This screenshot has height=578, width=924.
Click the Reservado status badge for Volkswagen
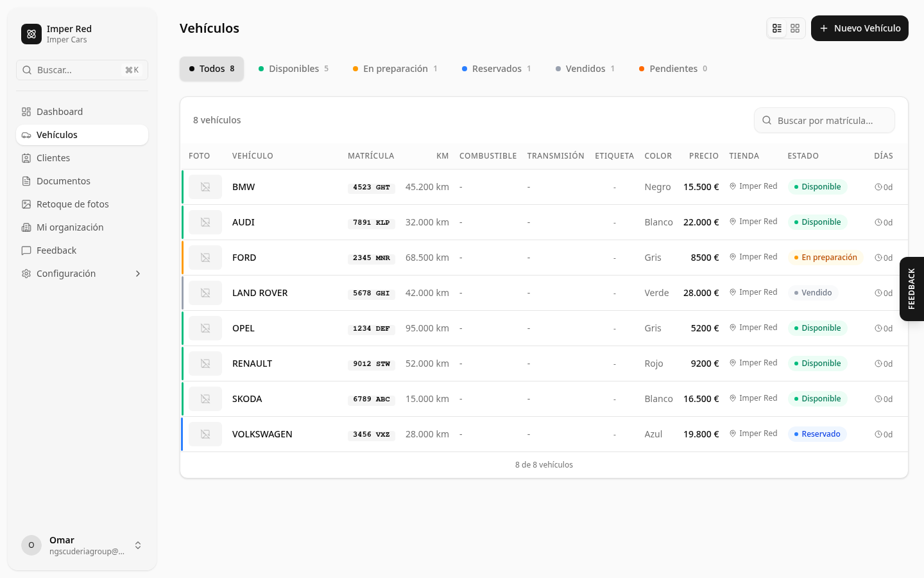817,434
